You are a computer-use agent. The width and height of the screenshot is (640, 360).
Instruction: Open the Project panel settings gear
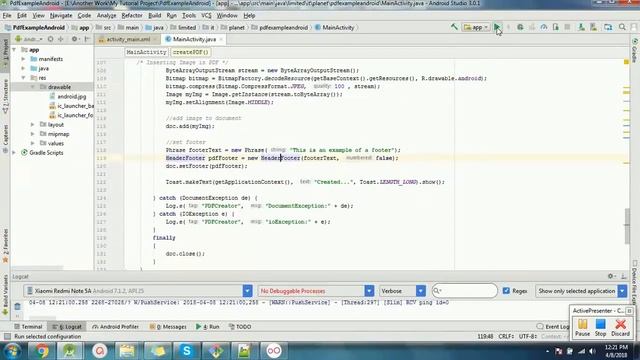[74, 39]
